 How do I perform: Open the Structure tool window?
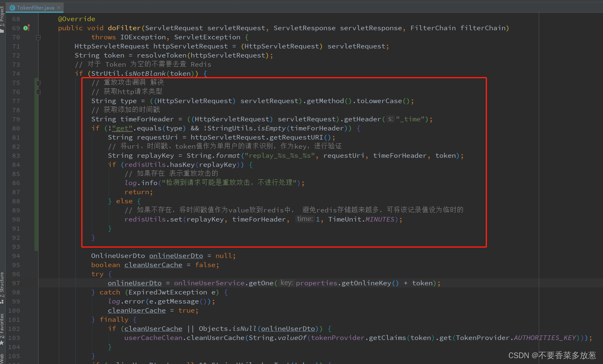click(2, 287)
